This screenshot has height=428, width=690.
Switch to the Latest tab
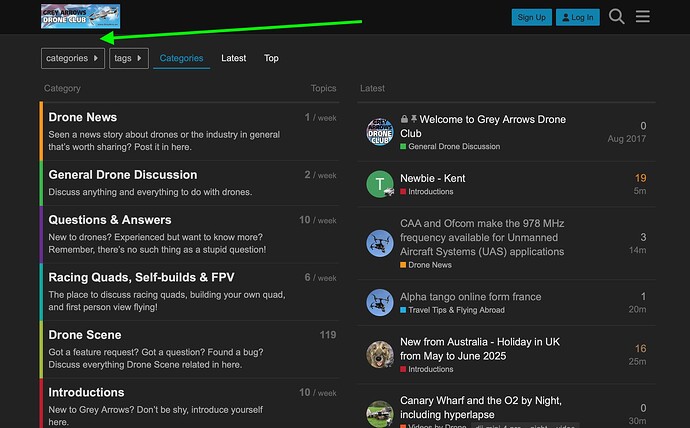pos(234,58)
